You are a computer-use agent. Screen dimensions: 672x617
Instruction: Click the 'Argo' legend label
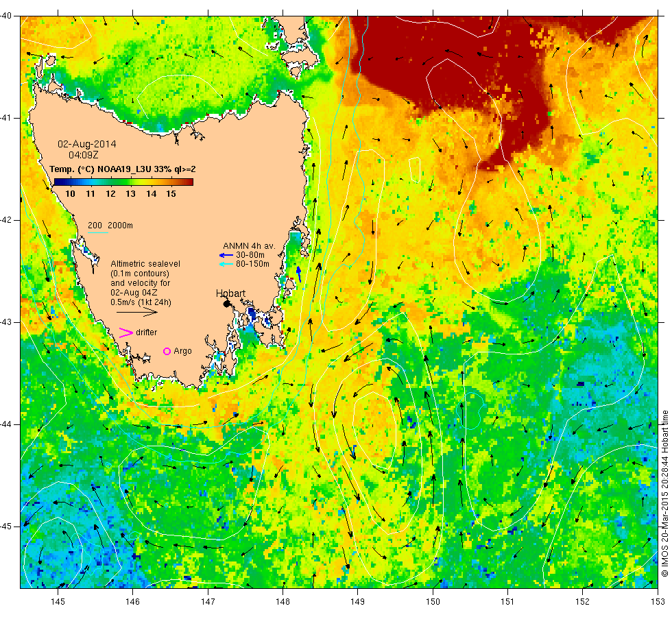[182, 351]
